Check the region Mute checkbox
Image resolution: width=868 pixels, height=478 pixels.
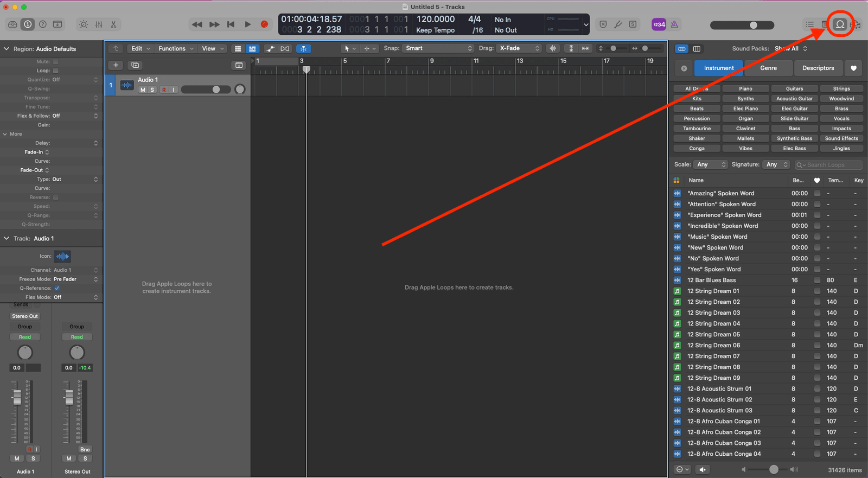click(x=55, y=61)
